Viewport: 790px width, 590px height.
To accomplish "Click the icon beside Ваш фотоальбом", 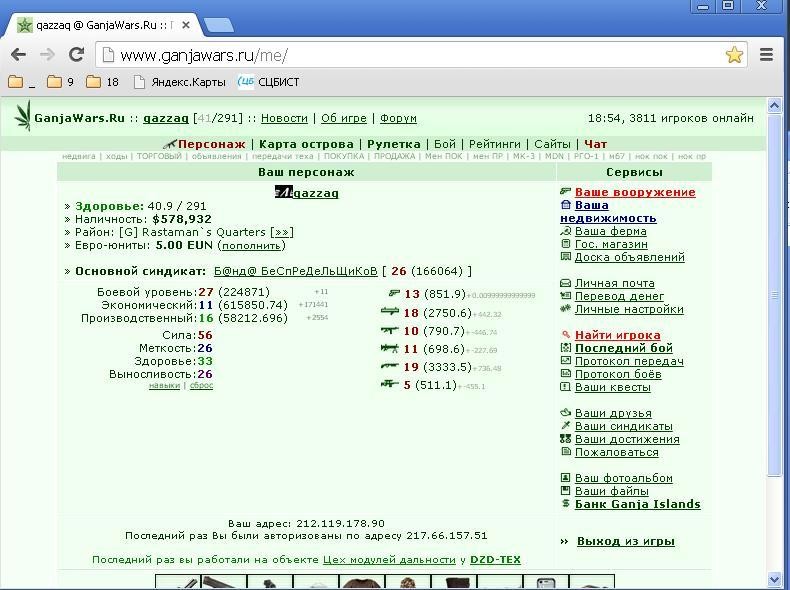I will click(565, 477).
